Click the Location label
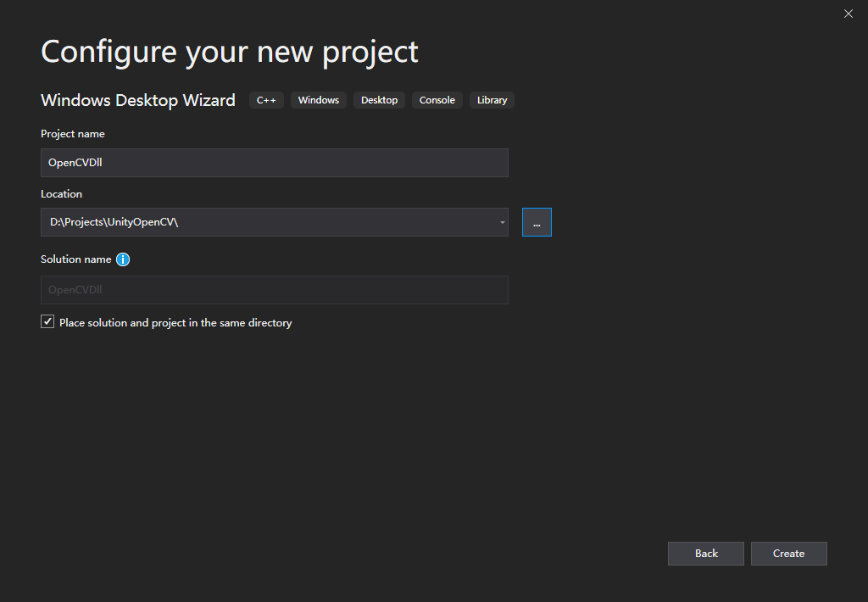The width and height of the screenshot is (868, 602). click(x=62, y=194)
